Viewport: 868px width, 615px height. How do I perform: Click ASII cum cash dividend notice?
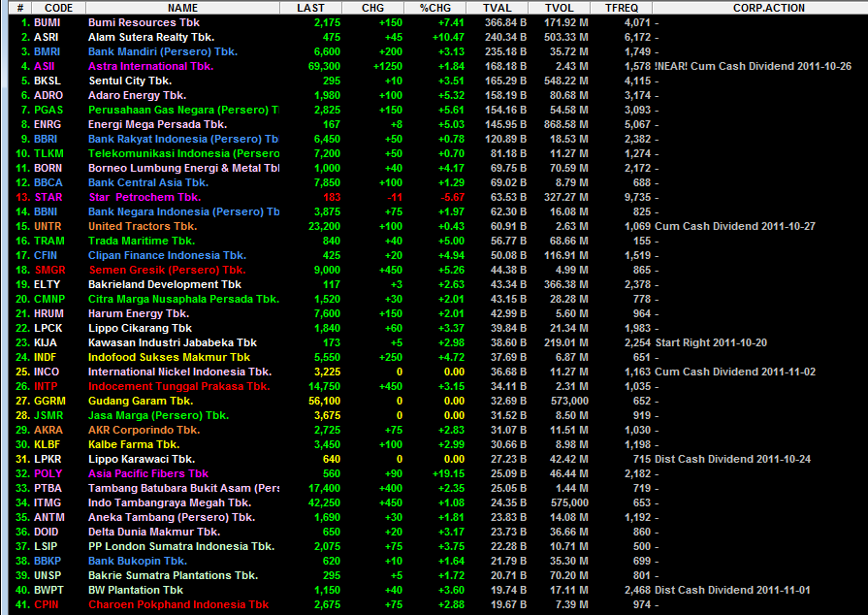(754, 66)
